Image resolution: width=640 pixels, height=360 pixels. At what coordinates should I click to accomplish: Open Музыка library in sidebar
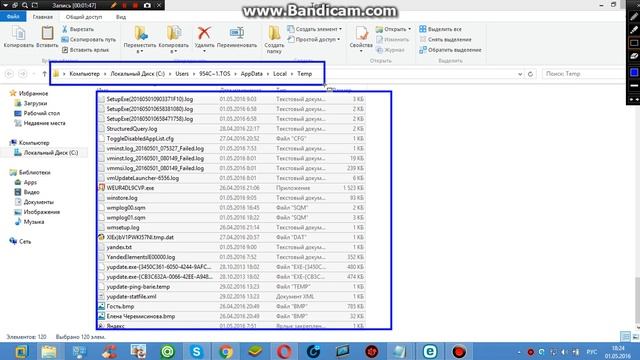pyautogui.click(x=29, y=222)
